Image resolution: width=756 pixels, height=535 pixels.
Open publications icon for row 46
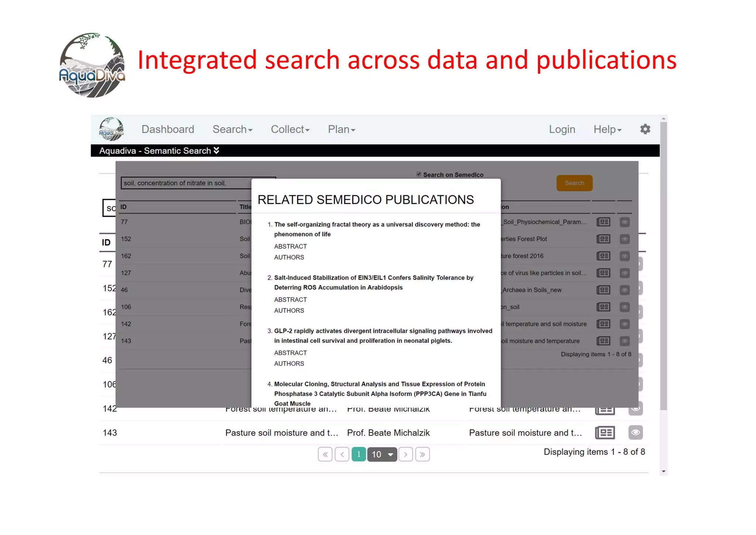tap(603, 290)
